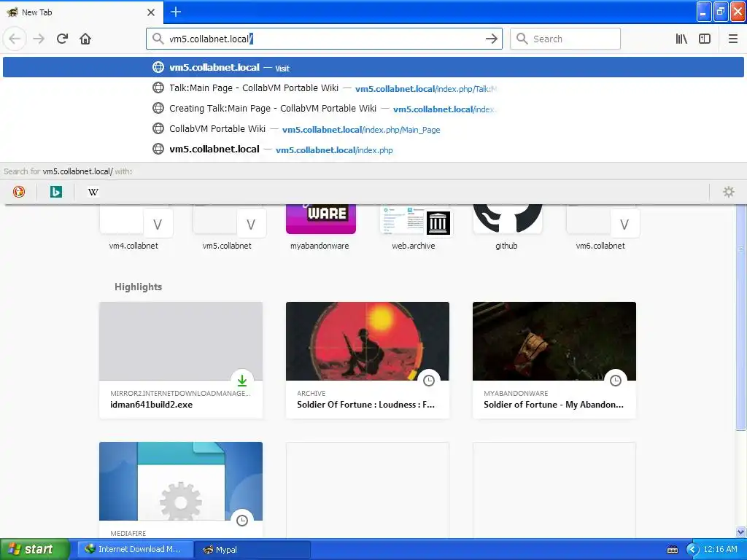Search with DuckDuckGo engine icon
This screenshot has height=560, width=747.
tap(19, 192)
